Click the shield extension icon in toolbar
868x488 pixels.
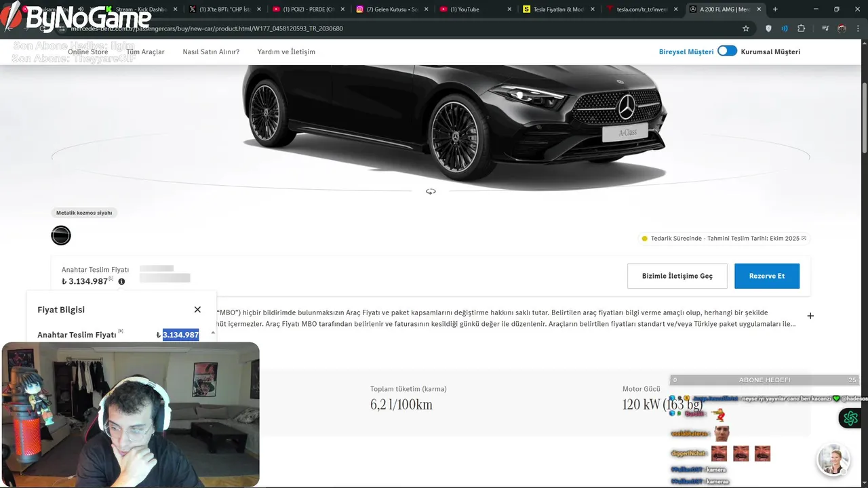coord(768,28)
